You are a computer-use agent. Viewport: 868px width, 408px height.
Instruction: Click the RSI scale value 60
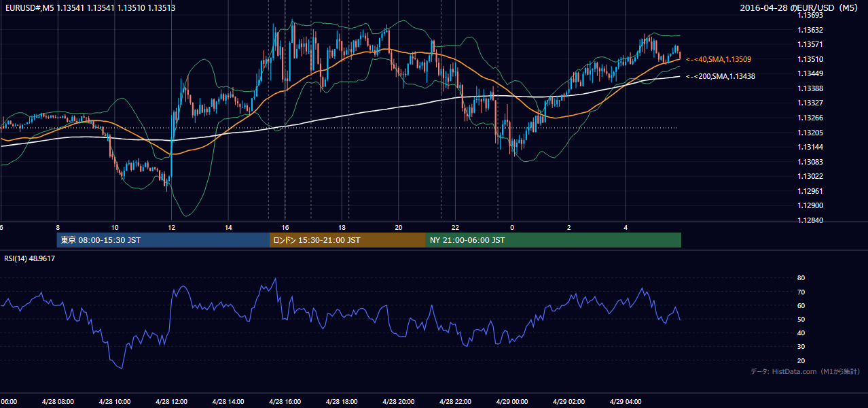point(801,305)
